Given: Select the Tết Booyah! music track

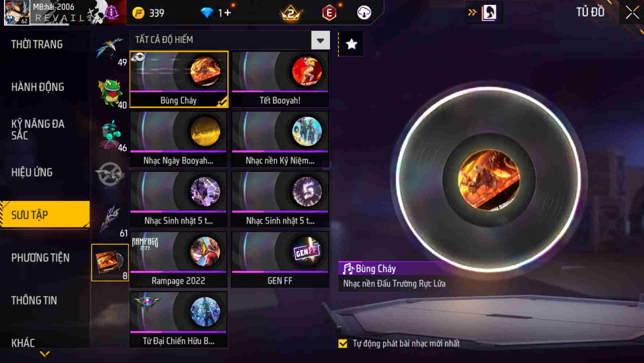Looking at the screenshot, I should [x=280, y=79].
